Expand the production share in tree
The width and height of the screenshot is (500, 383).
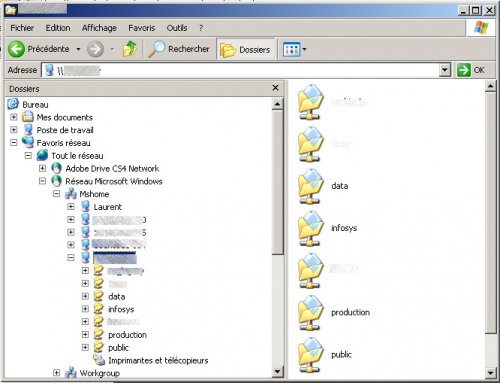pos(85,334)
